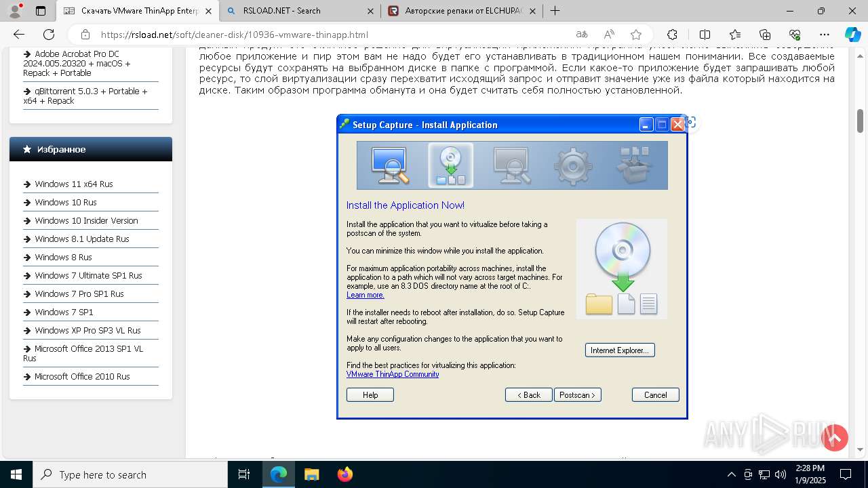This screenshot has height=488, width=868.
Task: Open the qBittorrent 5.0.3 link
Action: [85, 96]
